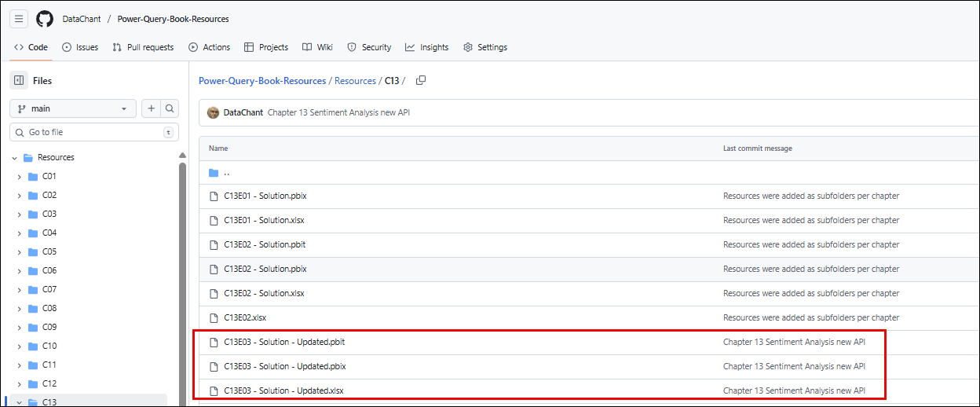Switch to the Pull requests tab
This screenshot has width=980, height=407.
click(143, 47)
